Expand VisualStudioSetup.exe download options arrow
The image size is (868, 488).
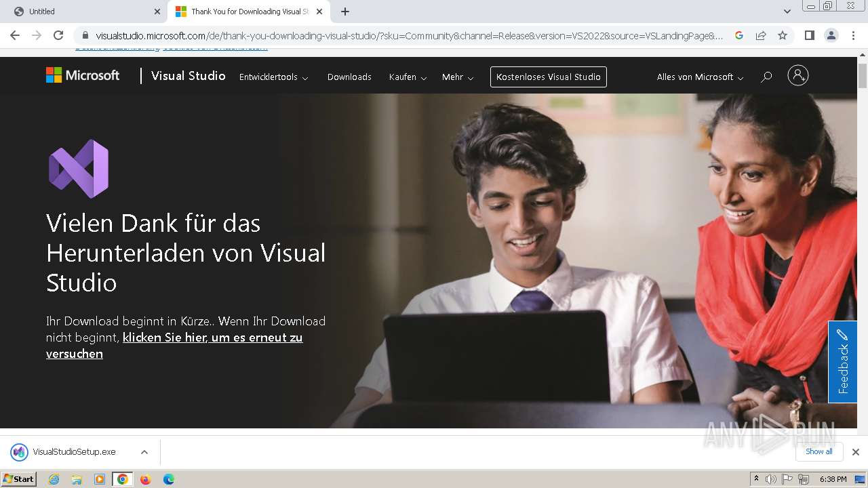click(144, 452)
